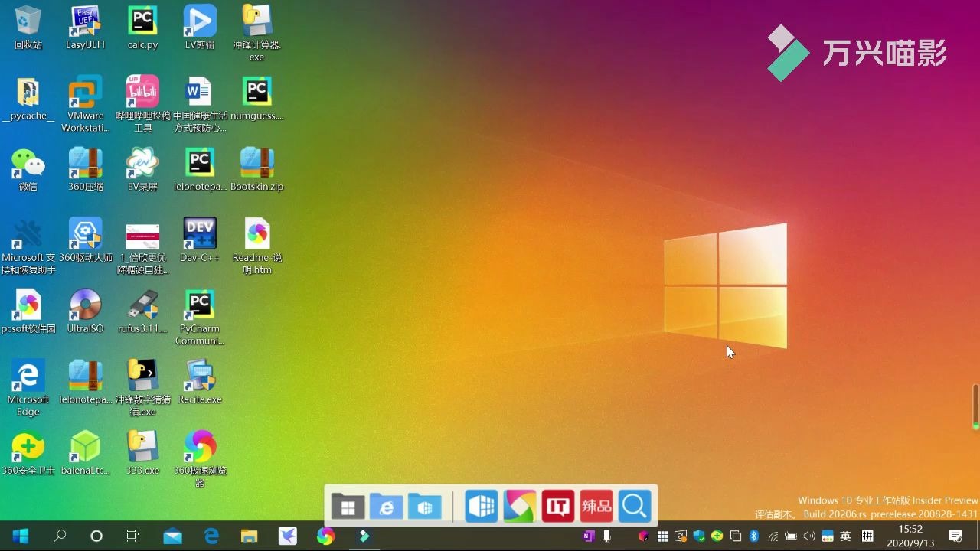
Task: Select the 360压缩 desktop shortcut
Action: click(85, 169)
